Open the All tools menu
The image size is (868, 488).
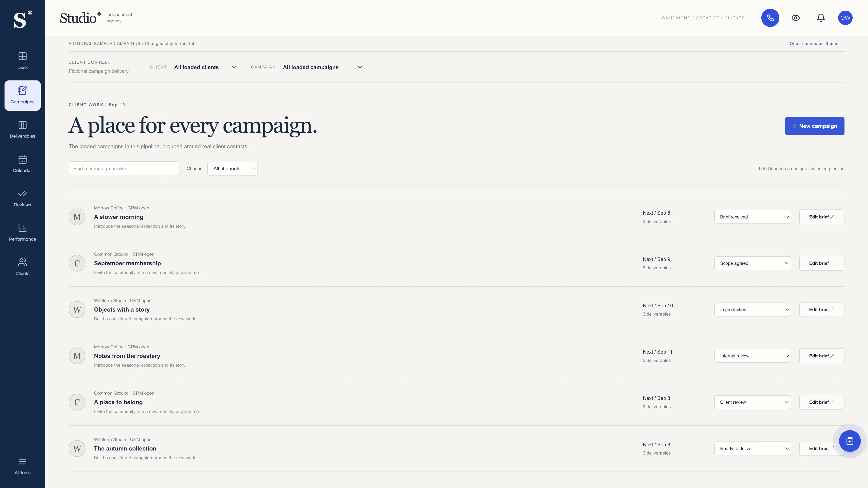23,467
